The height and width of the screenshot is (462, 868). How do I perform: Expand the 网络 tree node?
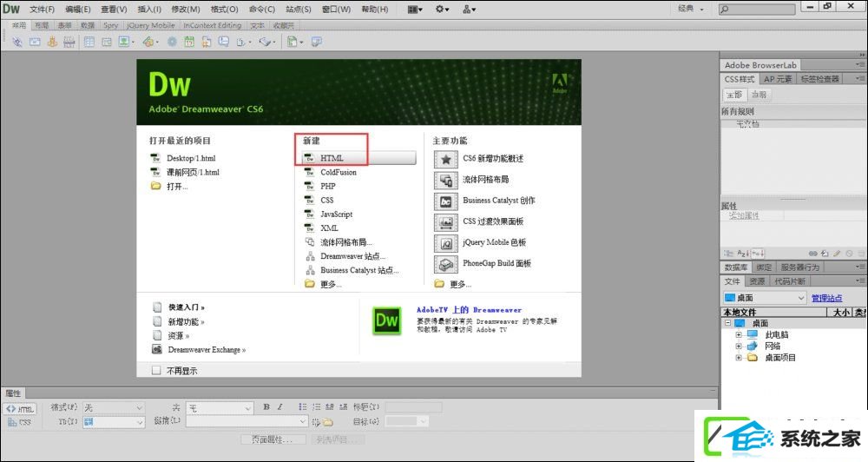click(x=739, y=346)
